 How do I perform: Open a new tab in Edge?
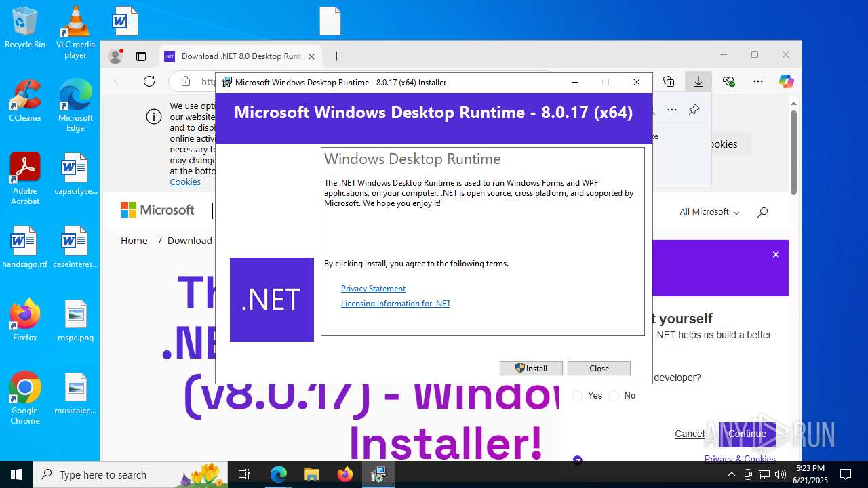[x=336, y=56]
